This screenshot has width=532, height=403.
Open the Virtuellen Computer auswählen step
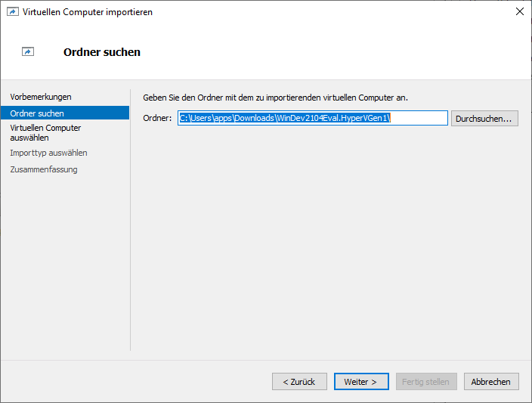45,132
